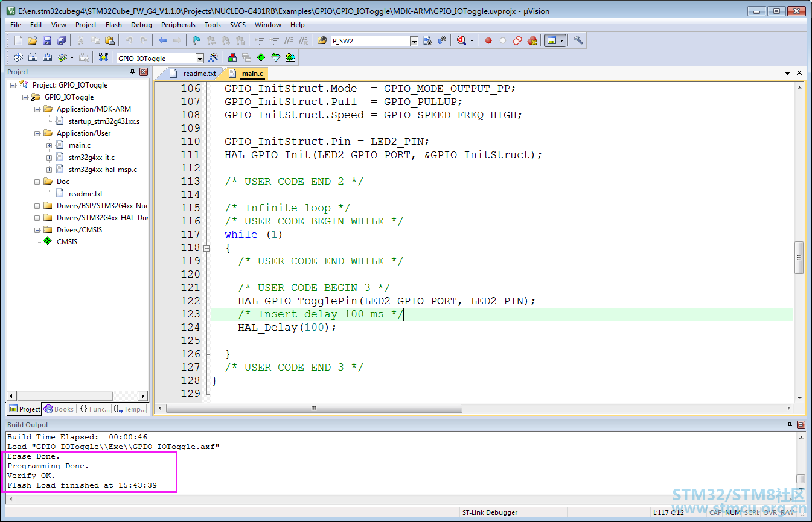Screen dimensions: 812x522
Task: Click the Save All toolbar icon
Action: pos(62,40)
